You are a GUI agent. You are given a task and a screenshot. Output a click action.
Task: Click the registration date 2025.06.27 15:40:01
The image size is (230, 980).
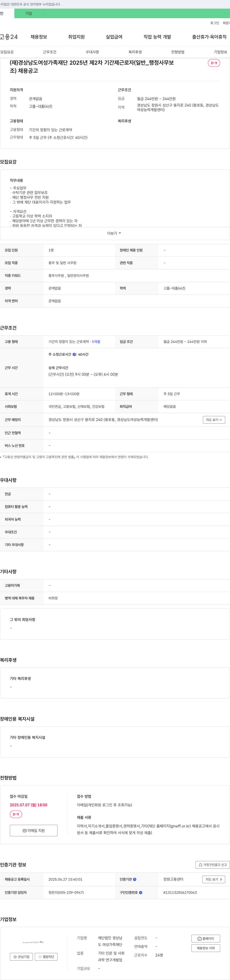(65, 879)
